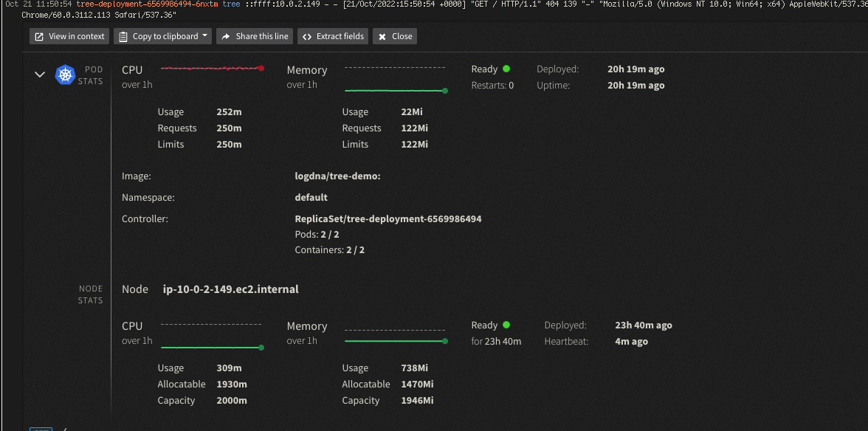
Task: Click the logdna/tree-demo image value
Action: pos(338,176)
